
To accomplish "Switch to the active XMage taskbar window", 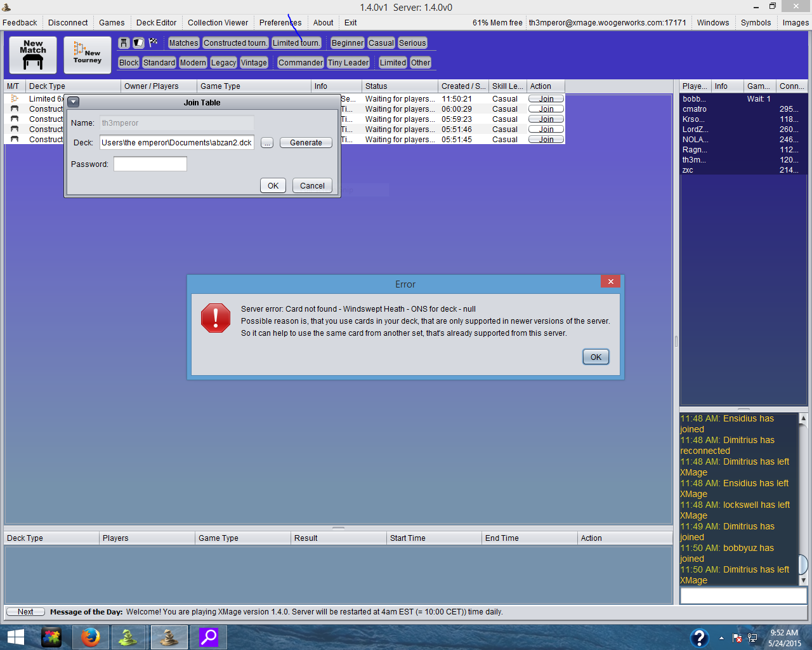I will pos(169,637).
